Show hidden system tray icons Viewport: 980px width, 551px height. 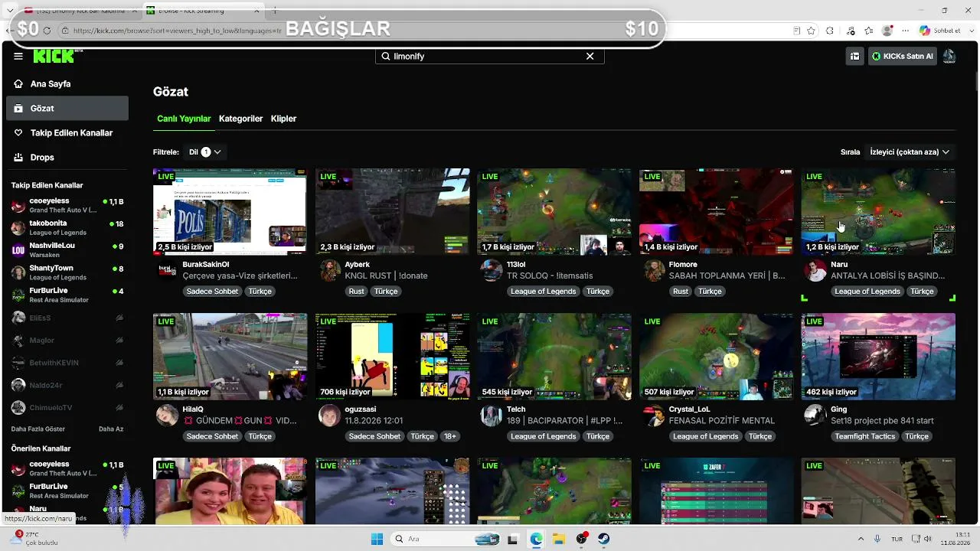[x=861, y=539]
